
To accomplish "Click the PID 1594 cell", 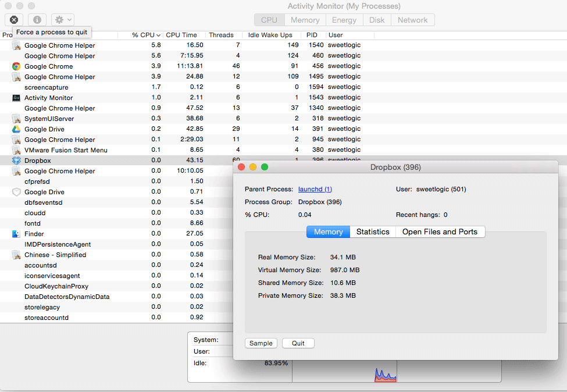I will 316,87.
